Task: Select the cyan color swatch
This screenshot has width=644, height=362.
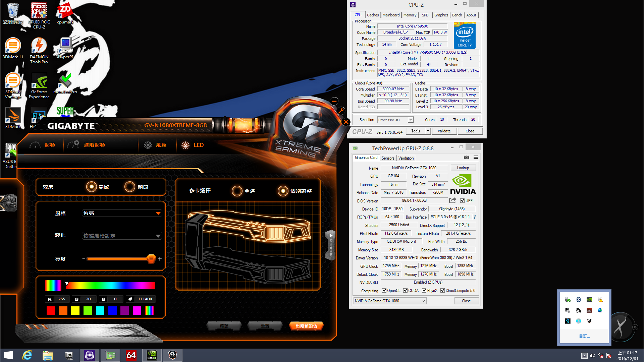Action: point(100,311)
